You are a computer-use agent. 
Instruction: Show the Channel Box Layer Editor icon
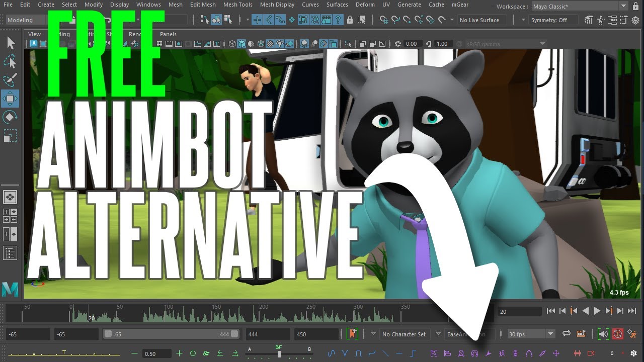click(x=635, y=20)
